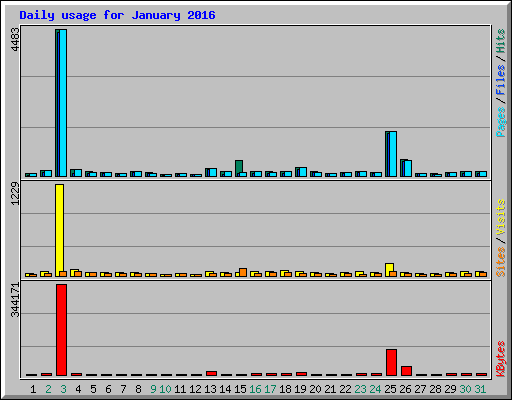The width and height of the screenshot is (512, 400).
Task: Click day label 21 on the axis
Action: click(330, 389)
